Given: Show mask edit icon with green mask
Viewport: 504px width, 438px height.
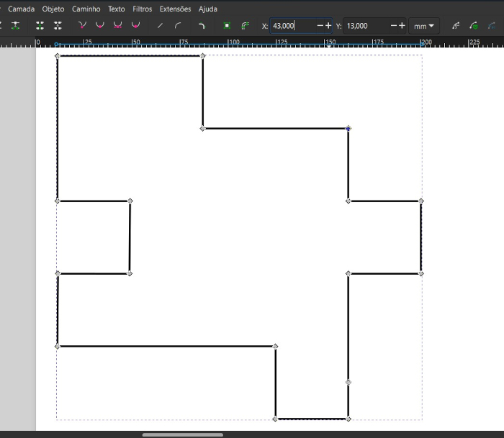Looking at the screenshot, I should 474,26.
